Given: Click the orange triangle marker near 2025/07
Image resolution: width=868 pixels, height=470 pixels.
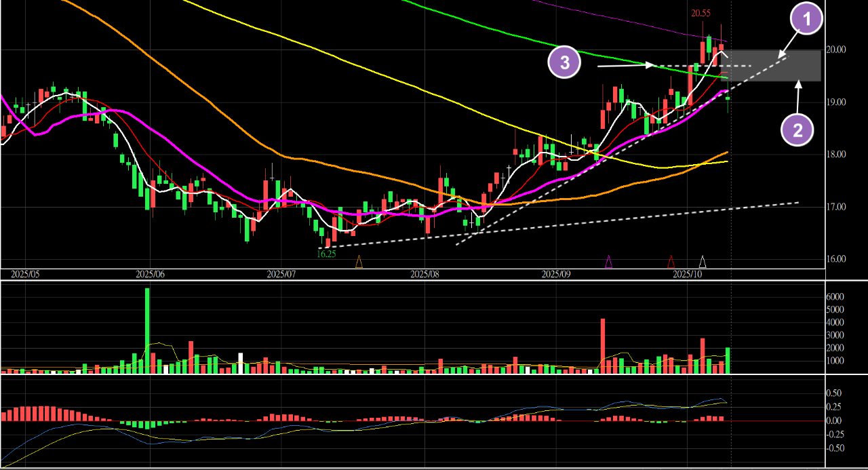Looking at the screenshot, I should (359, 262).
